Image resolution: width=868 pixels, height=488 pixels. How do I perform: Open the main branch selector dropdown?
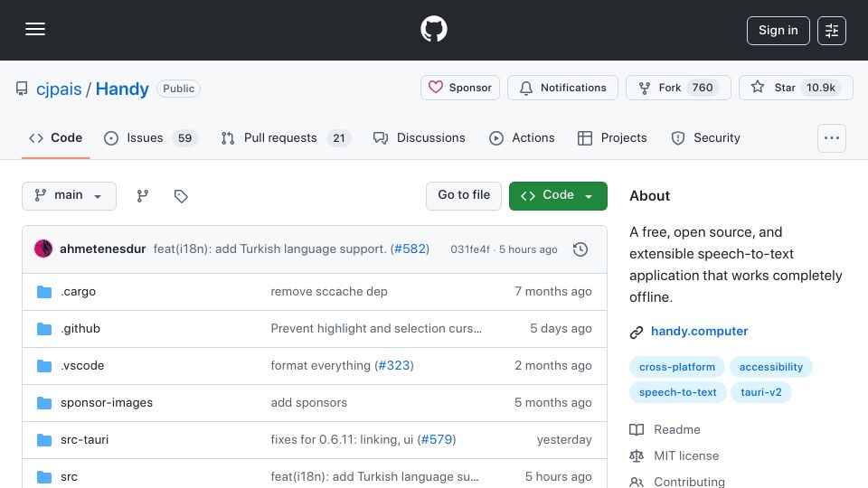pos(70,196)
